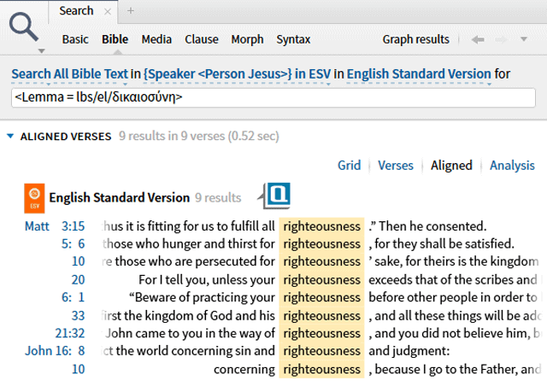Click the magnifying glass search icon
Viewport: 547px width, 392px height.
click(25, 29)
